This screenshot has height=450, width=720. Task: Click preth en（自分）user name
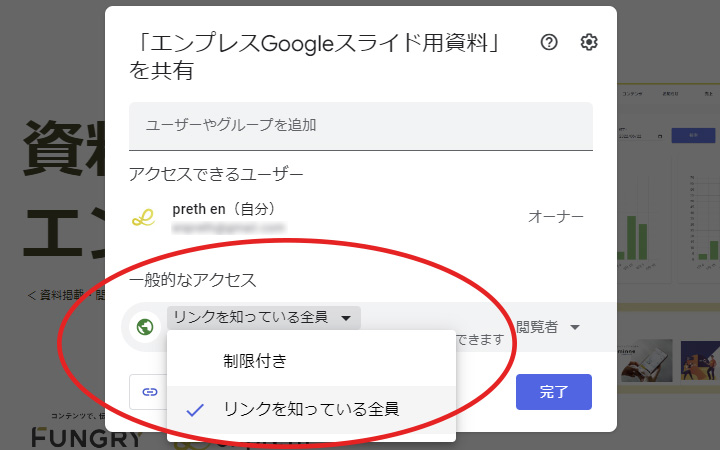(x=224, y=209)
